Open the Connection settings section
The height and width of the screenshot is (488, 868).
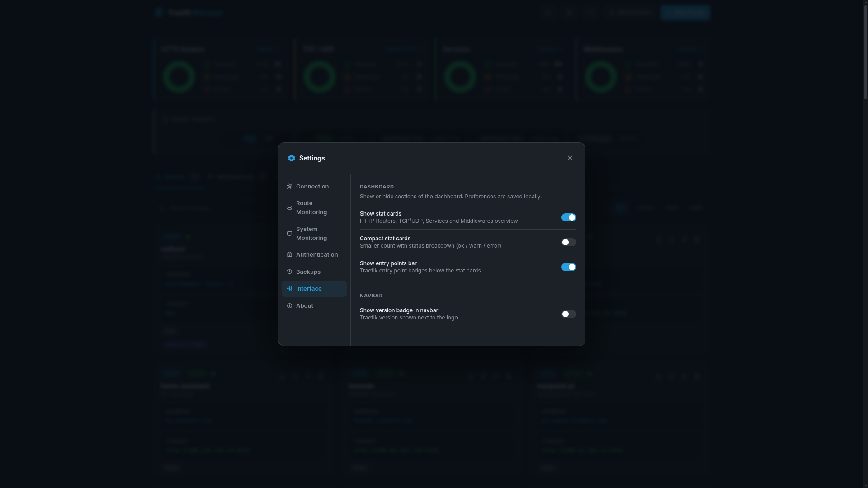[x=312, y=187]
